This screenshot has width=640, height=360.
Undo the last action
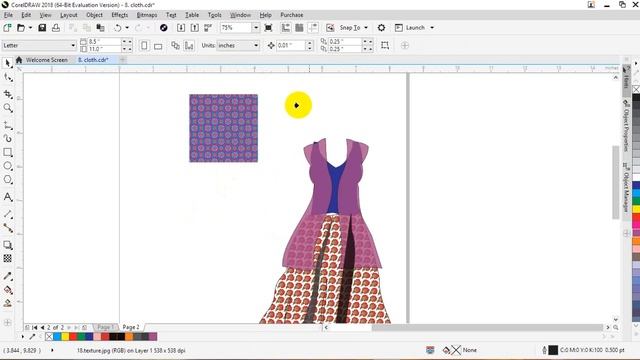(118, 28)
